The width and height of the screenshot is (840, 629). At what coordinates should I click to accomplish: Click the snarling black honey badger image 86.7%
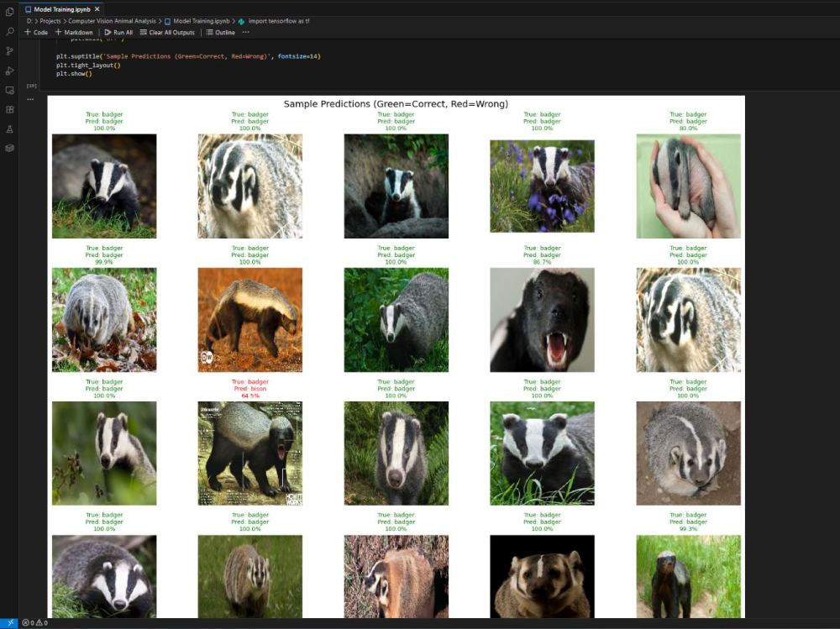(542, 320)
